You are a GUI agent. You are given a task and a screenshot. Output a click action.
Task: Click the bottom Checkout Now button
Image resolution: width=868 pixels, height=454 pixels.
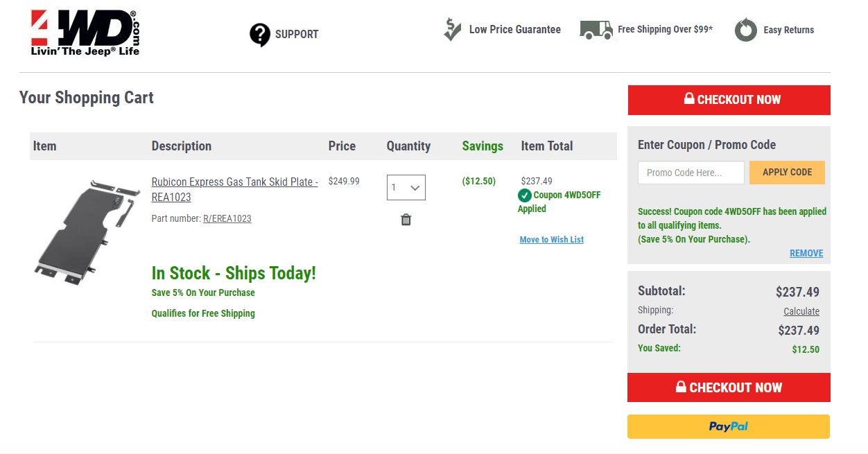[x=729, y=387]
